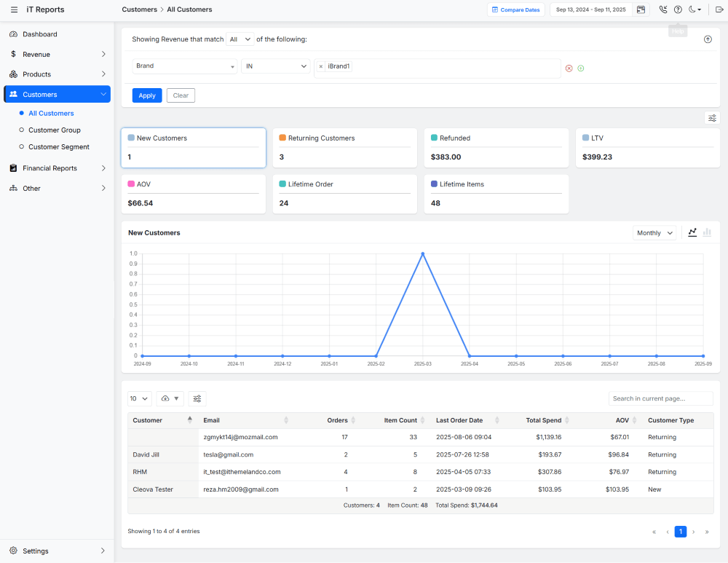Click the Compare Dates button
728x563 pixels.
click(515, 9)
